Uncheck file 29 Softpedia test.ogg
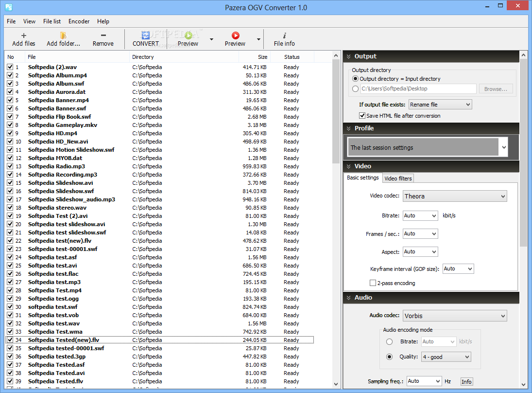Screen dimensions: 532x393 [10, 298]
